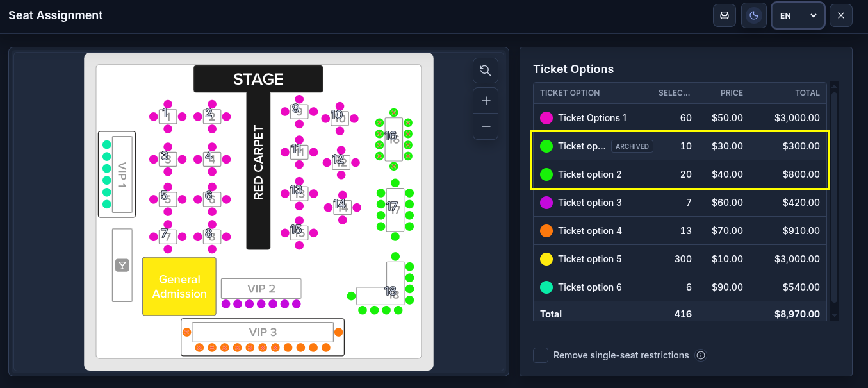
Task: Select the Ticket option 5 row
Action: pos(680,259)
